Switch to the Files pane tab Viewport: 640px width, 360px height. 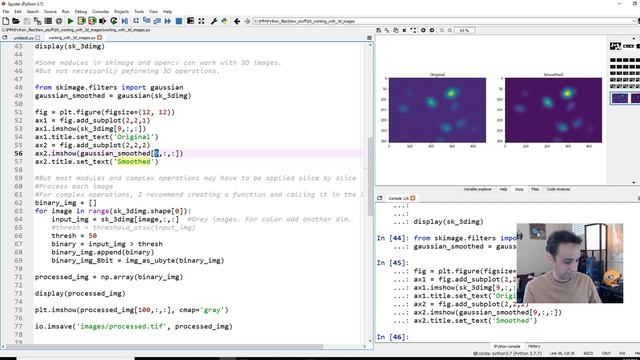click(x=535, y=189)
